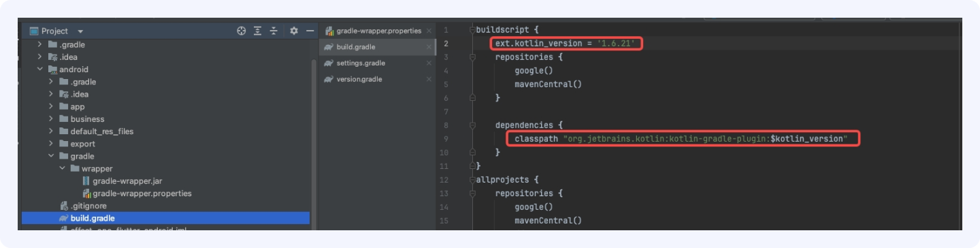
Task: Fold the dependencies block in the gutter
Action: (472, 125)
